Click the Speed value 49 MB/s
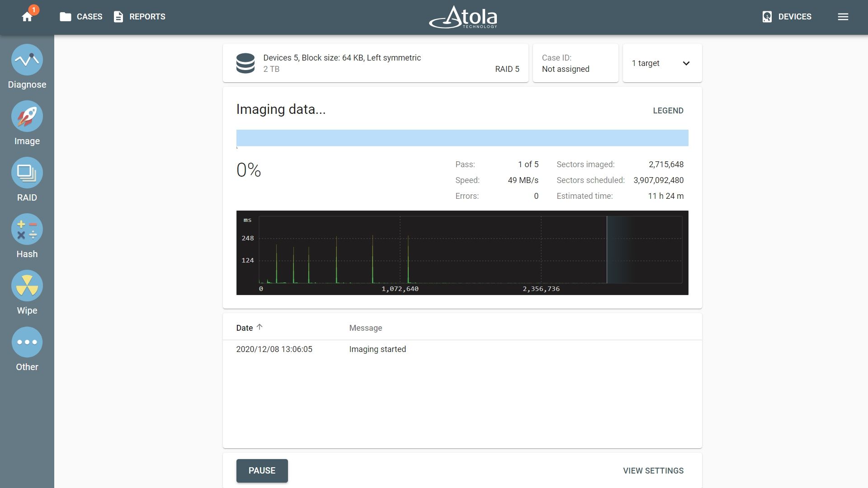868x488 pixels. [523, 180]
